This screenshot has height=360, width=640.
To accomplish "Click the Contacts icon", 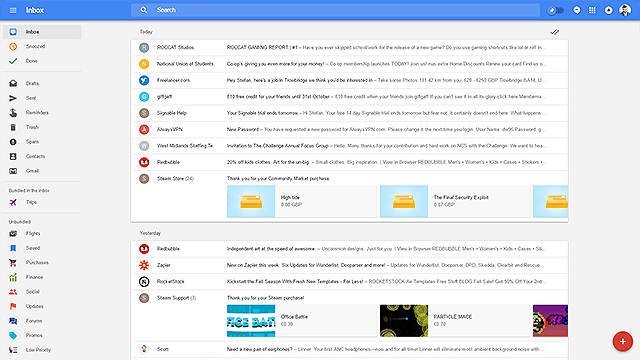I will [x=13, y=156].
